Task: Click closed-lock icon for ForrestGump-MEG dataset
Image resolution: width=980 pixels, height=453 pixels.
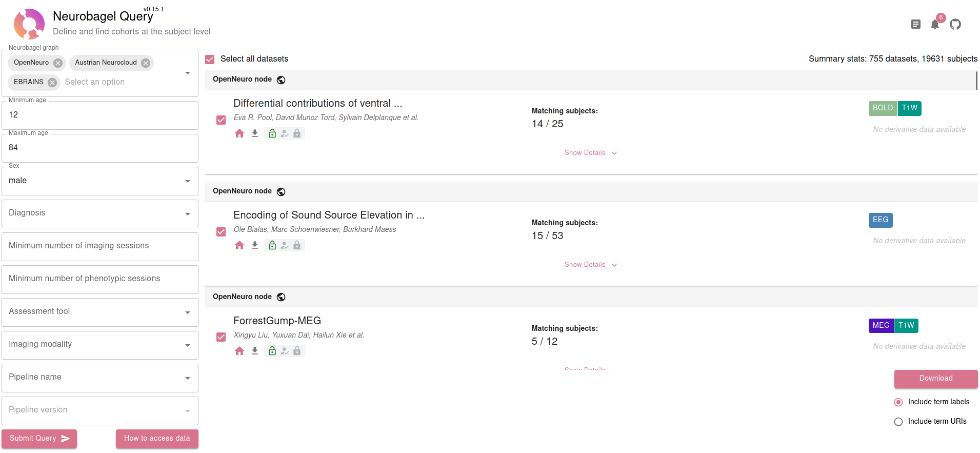Action: 297,351
